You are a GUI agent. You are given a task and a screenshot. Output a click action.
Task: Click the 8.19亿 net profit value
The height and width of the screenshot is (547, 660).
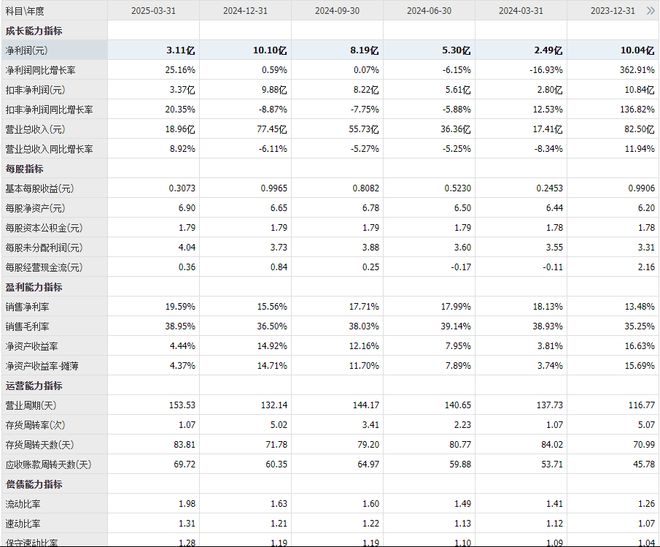click(x=365, y=50)
